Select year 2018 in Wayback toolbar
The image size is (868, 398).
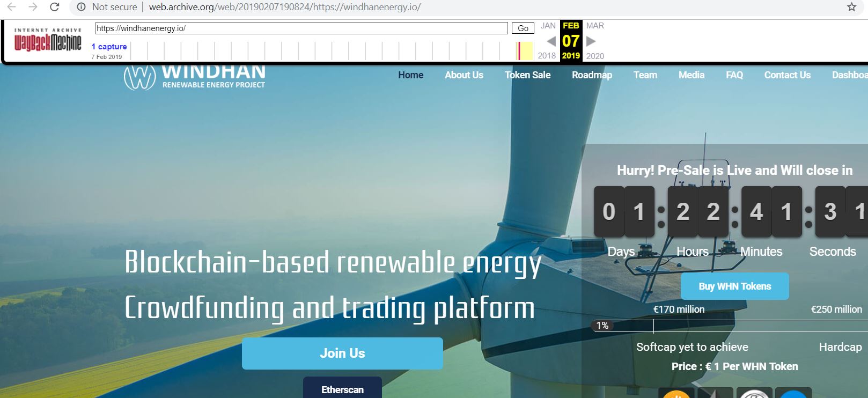coord(547,56)
